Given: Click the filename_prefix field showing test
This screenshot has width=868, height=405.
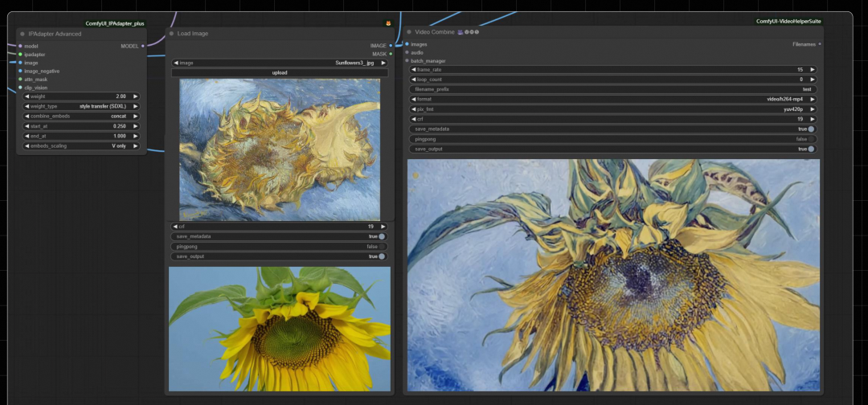Looking at the screenshot, I should pos(612,89).
